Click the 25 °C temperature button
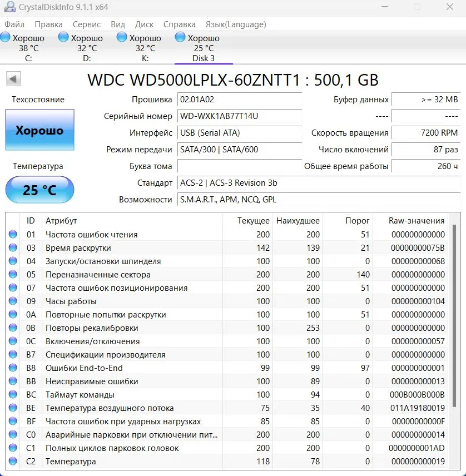This screenshot has width=466, height=476. (x=40, y=190)
